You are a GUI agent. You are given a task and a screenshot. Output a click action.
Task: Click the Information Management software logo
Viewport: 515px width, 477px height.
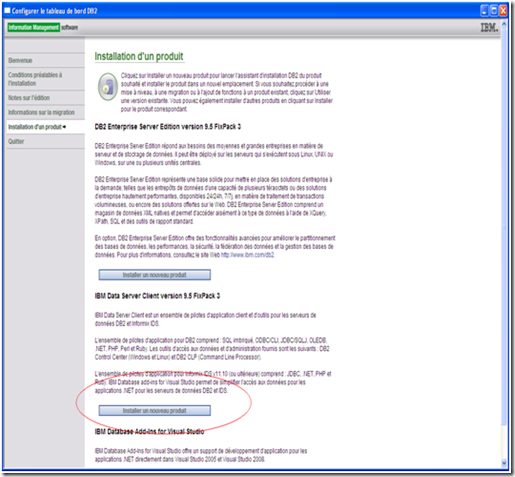(43, 27)
